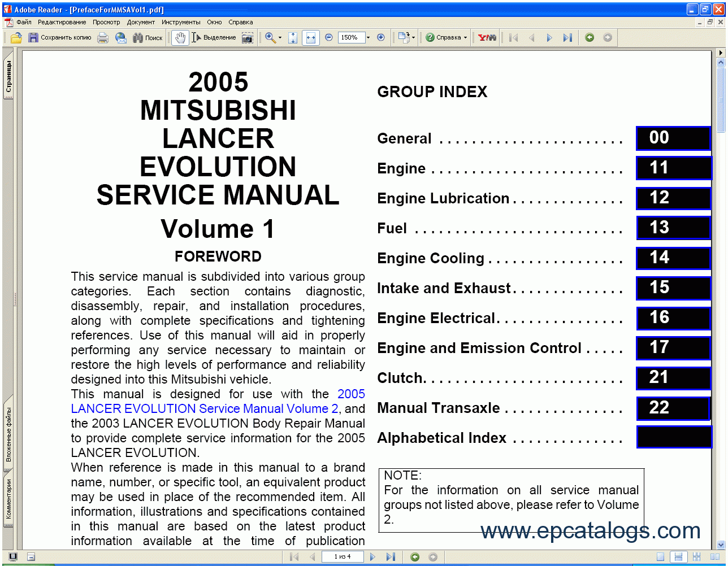Click the Fit Page toolbar icon
The width and height of the screenshot is (728, 566).
click(293, 38)
